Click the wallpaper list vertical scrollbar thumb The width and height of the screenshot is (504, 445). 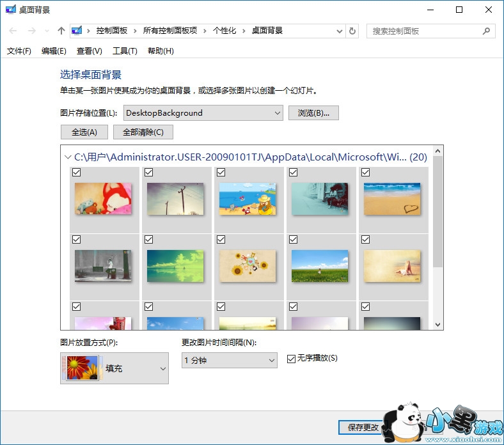[437, 212]
